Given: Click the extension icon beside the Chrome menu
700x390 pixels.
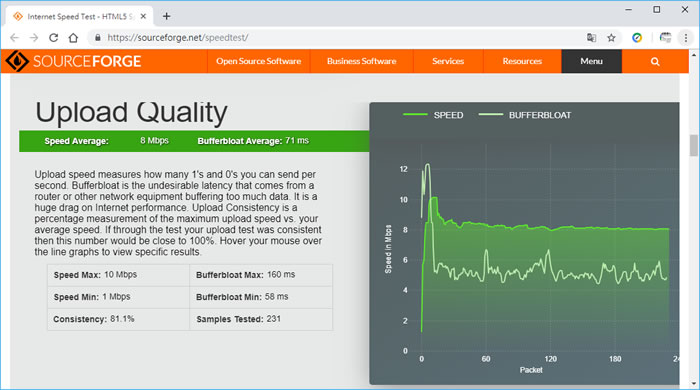Looking at the screenshot, I should (665, 38).
